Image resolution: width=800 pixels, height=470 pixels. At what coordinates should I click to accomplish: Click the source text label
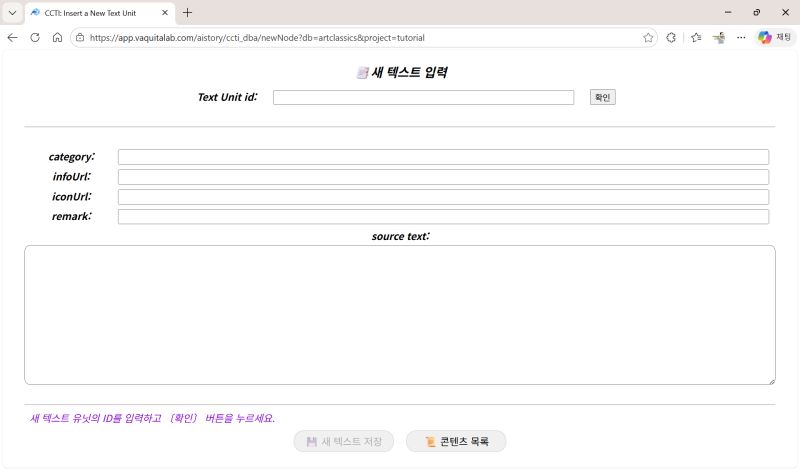[x=401, y=236]
